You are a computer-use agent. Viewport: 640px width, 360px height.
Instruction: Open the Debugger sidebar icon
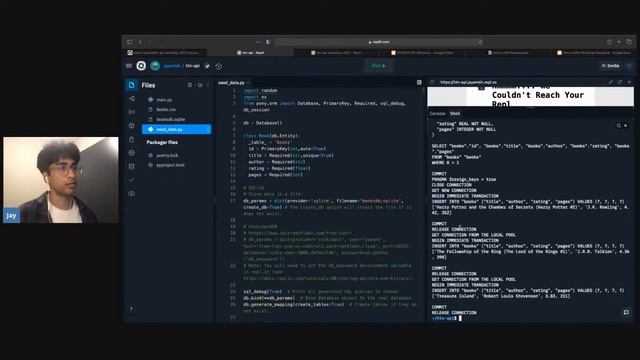(131, 112)
